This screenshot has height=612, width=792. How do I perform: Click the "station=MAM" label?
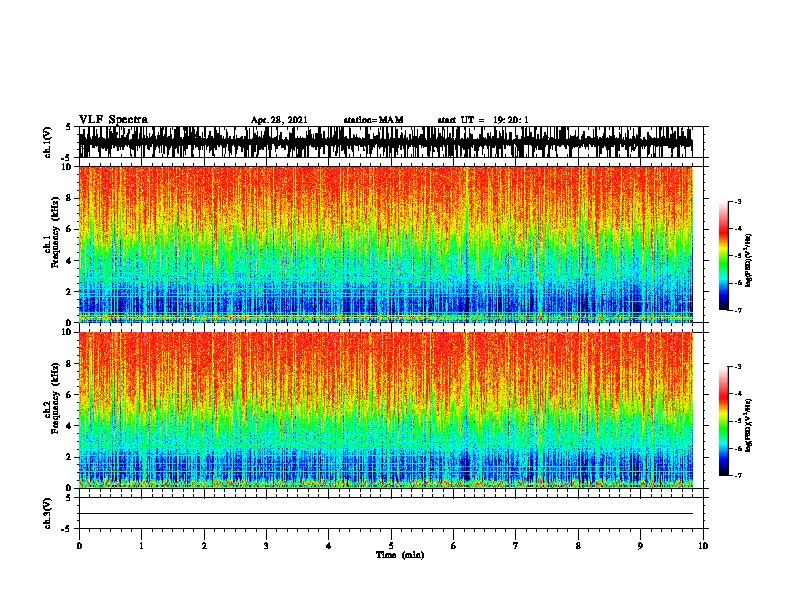click(373, 120)
